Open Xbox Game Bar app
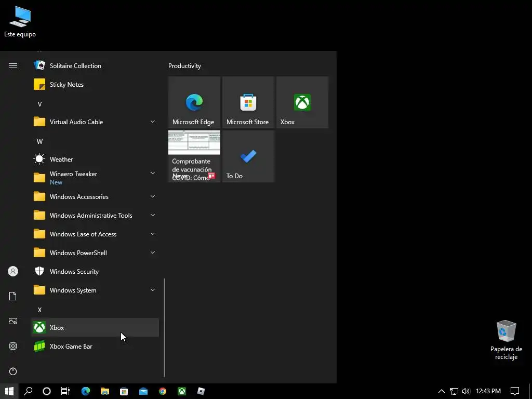The image size is (532, 399). (x=95, y=346)
